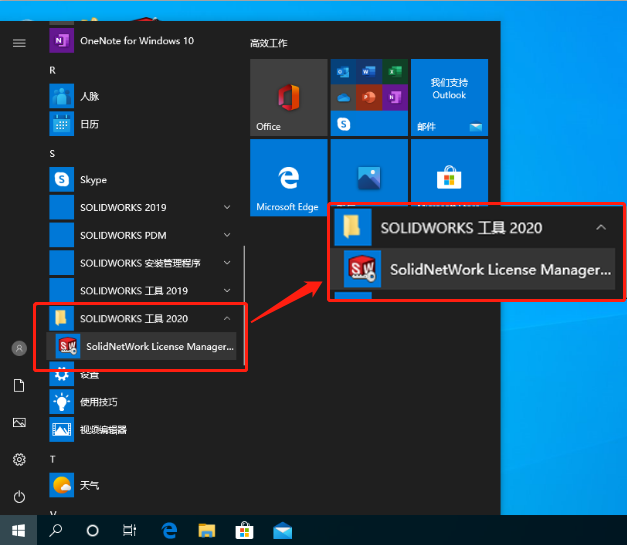Expand the SOLIDWORKS 2019 folder chevron
627x545 pixels.
(x=227, y=207)
